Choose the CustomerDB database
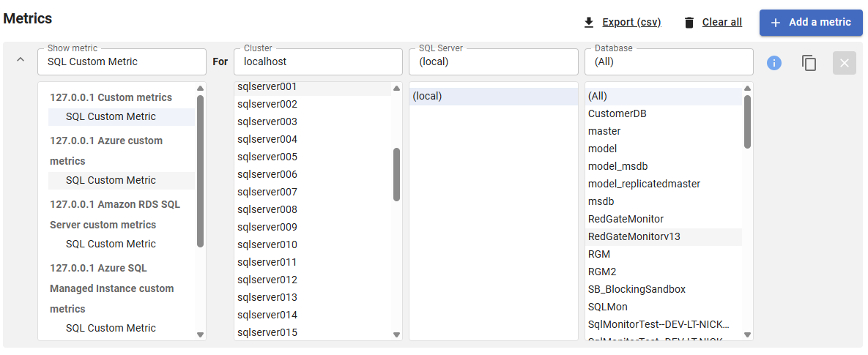 (x=617, y=113)
